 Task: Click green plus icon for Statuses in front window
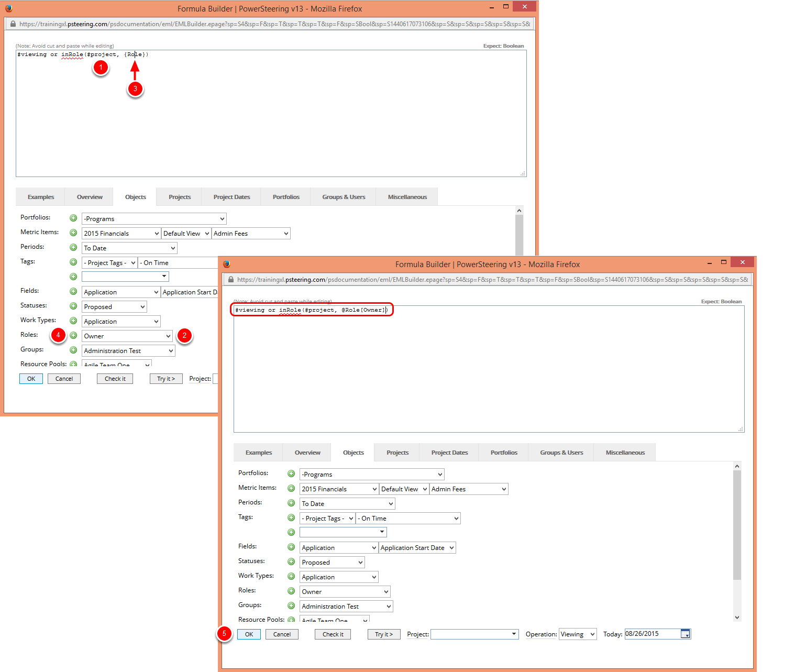pyautogui.click(x=291, y=561)
